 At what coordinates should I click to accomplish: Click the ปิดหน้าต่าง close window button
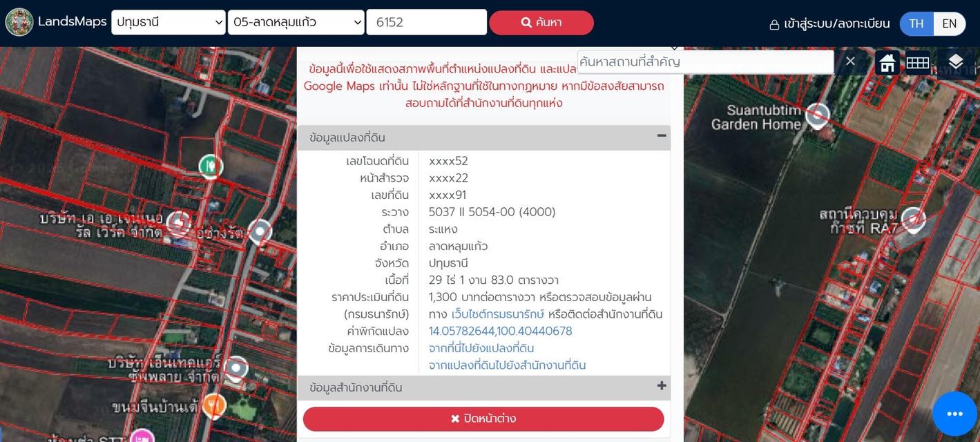(x=483, y=419)
